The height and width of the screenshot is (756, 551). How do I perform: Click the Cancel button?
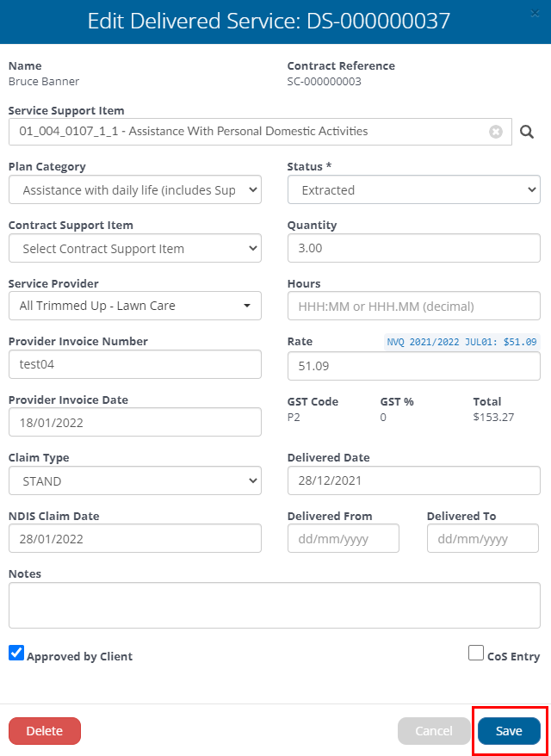pos(434,731)
